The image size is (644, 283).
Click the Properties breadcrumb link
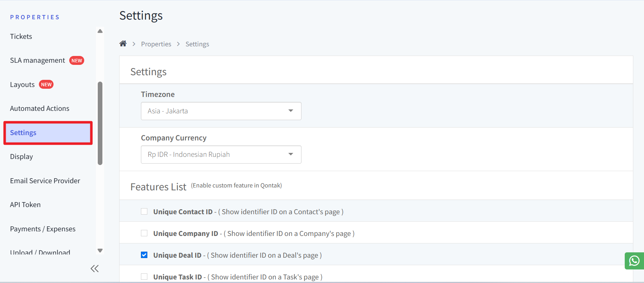tap(156, 44)
